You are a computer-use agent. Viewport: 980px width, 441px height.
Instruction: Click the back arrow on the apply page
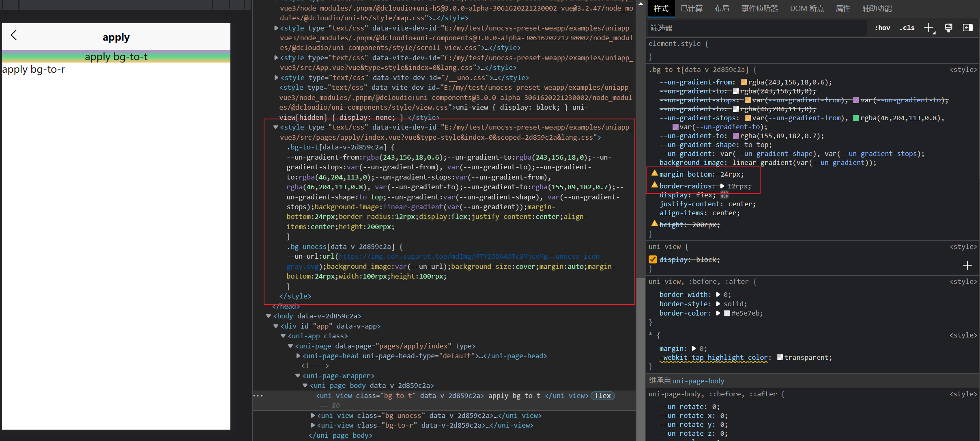pos(14,35)
